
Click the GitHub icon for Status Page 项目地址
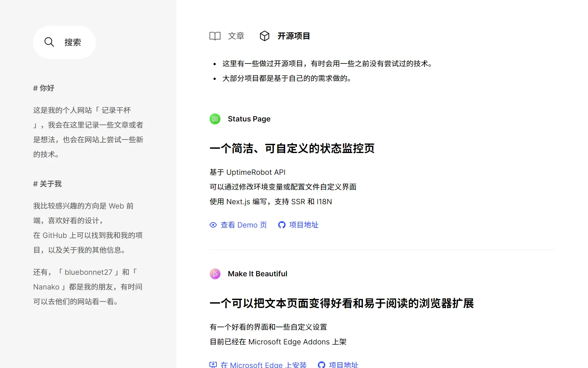[x=281, y=225]
